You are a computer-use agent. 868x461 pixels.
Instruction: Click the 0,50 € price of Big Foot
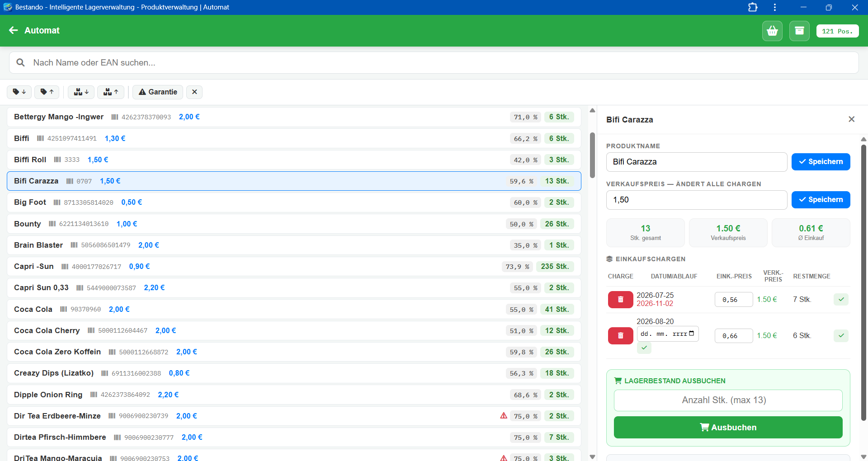[x=132, y=202]
